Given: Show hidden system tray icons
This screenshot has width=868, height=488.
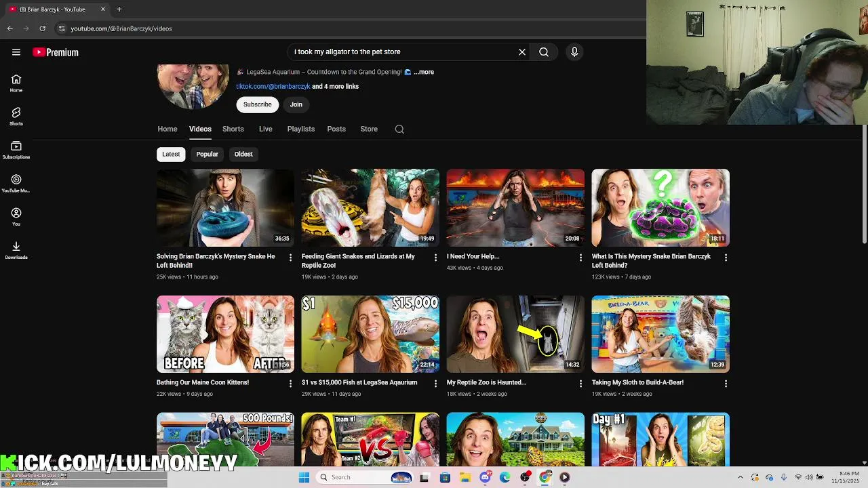Looking at the screenshot, I should click(x=740, y=477).
